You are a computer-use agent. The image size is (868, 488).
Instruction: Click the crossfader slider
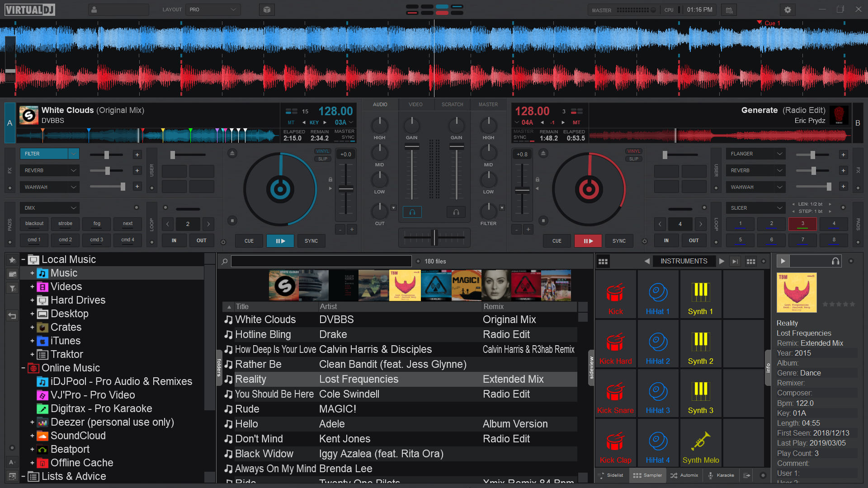[x=434, y=237]
